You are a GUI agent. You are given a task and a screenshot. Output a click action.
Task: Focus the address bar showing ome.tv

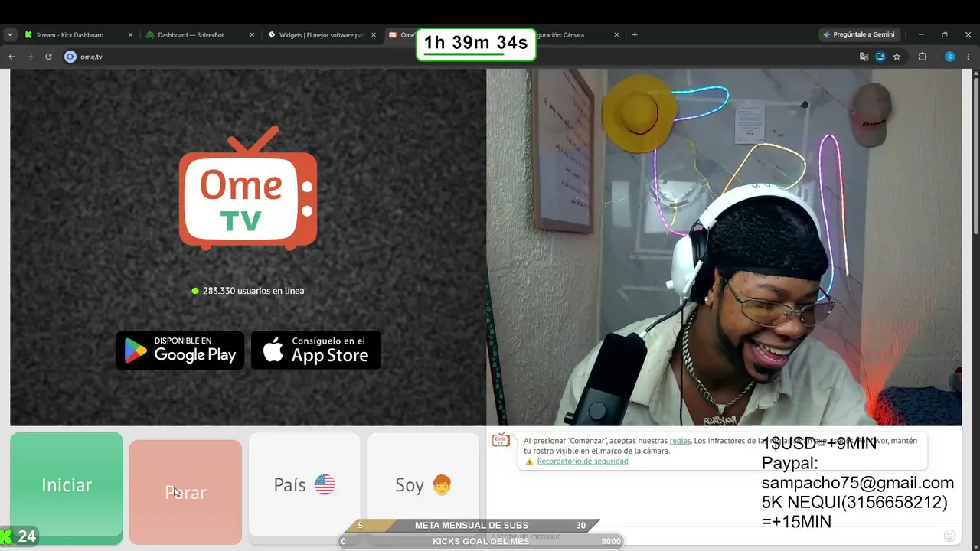tap(459, 57)
